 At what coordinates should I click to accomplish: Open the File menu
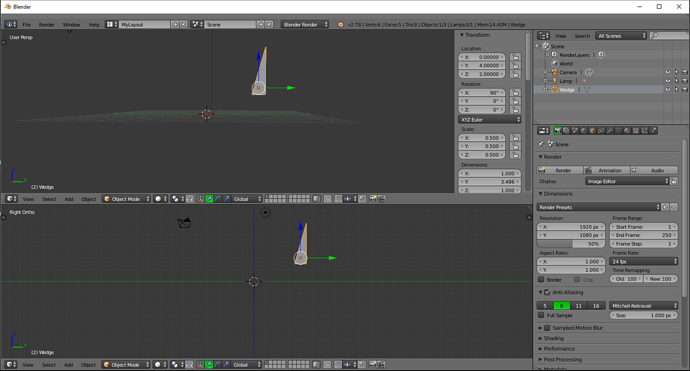(x=26, y=25)
